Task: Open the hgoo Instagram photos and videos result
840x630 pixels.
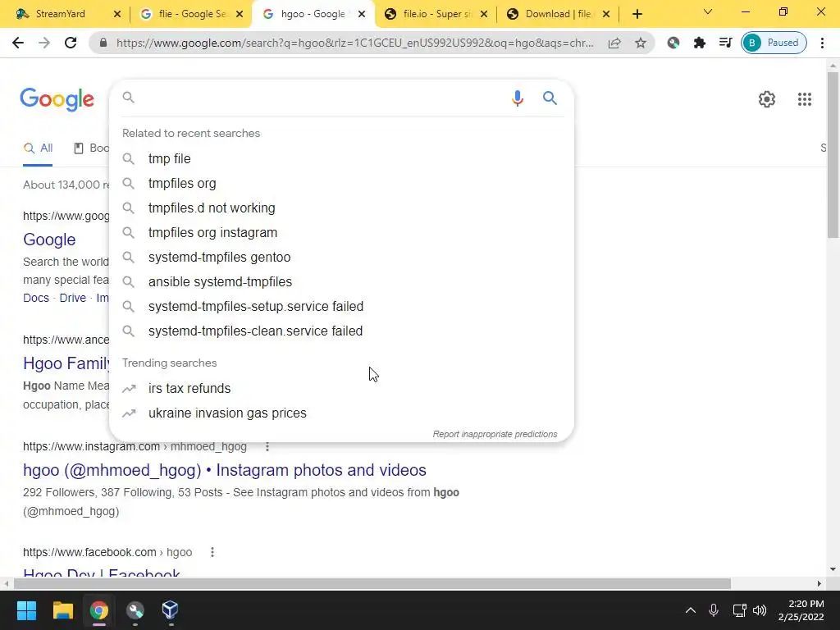Action: pyautogui.click(x=225, y=470)
